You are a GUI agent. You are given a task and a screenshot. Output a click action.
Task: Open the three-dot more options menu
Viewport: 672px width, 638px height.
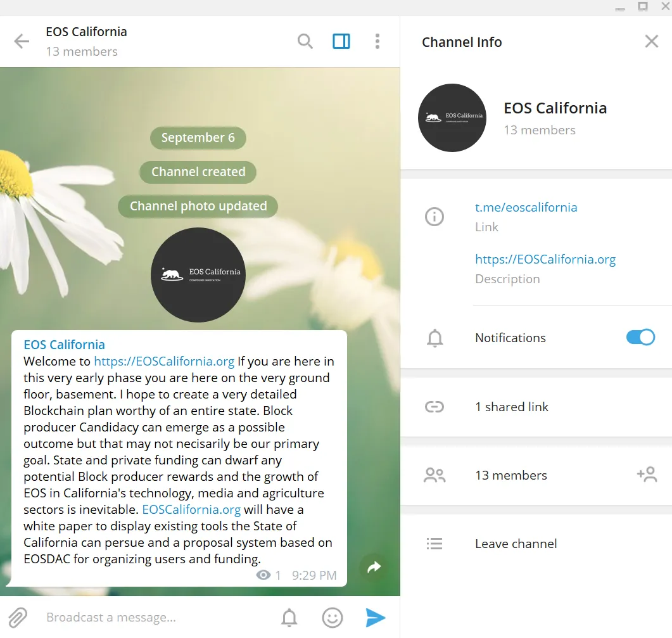coord(377,41)
